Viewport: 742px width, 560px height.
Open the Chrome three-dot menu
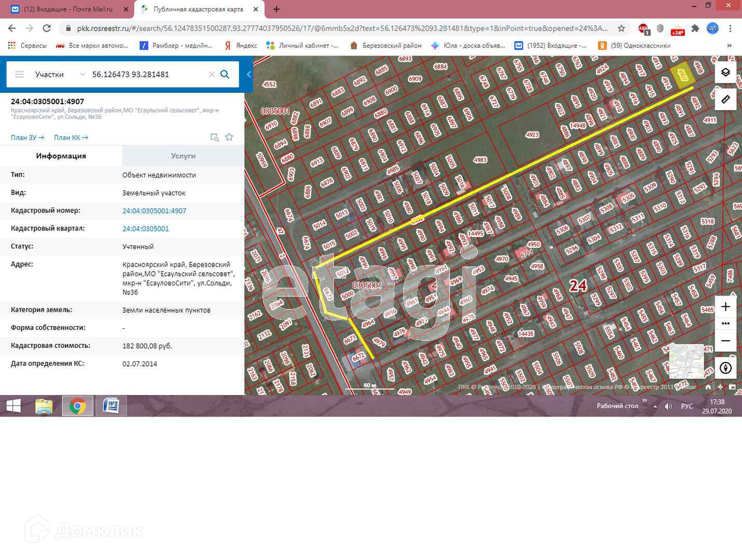[730, 29]
